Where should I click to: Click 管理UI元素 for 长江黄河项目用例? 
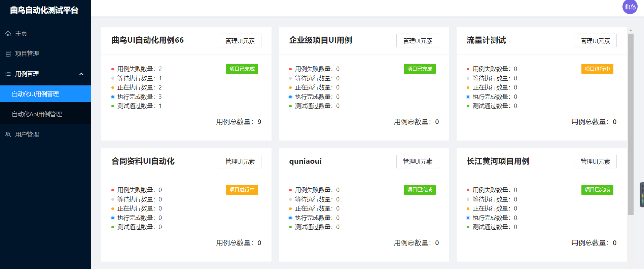coord(595,161)
